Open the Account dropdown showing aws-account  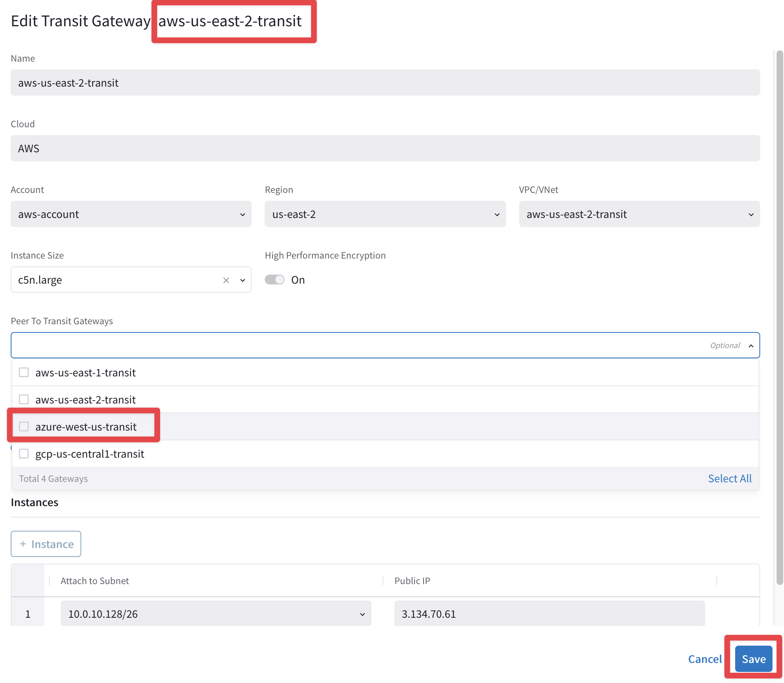[131, 214]
